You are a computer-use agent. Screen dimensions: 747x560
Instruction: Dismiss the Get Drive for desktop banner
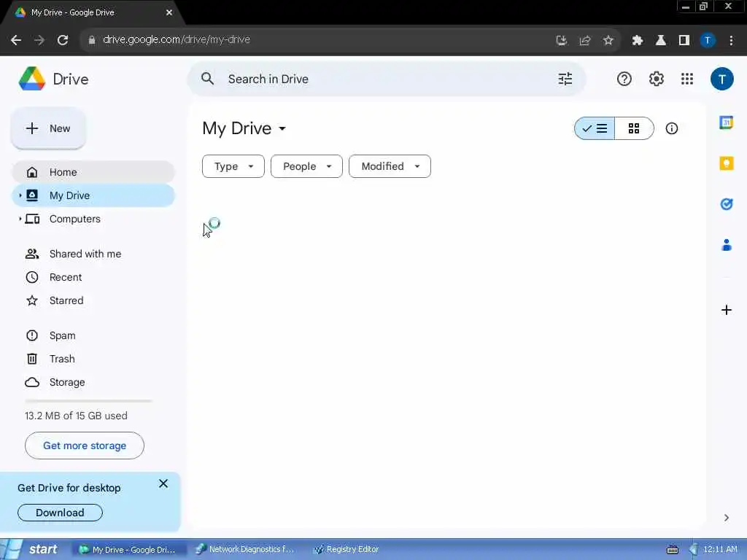point(163,484)
